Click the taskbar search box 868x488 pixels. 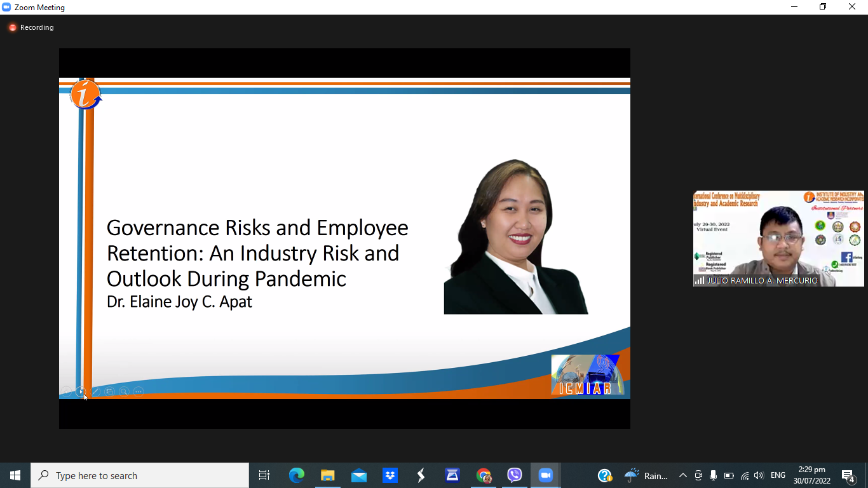[140, 475]
